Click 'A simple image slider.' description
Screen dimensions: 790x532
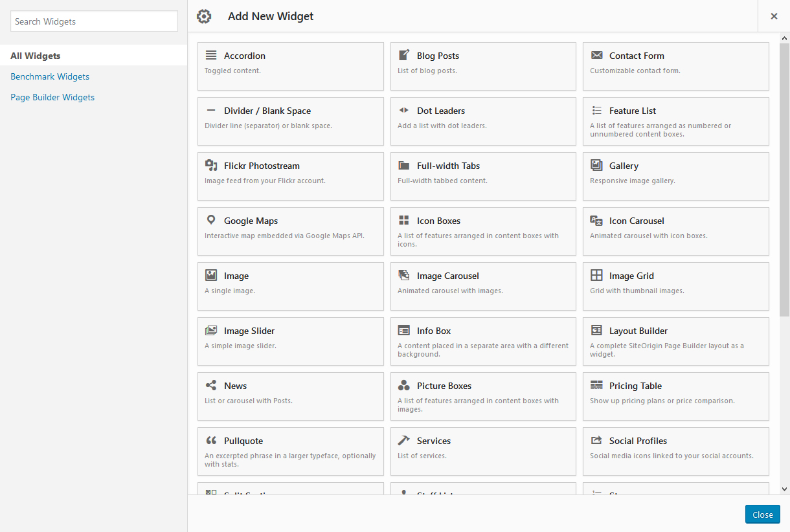240,346
